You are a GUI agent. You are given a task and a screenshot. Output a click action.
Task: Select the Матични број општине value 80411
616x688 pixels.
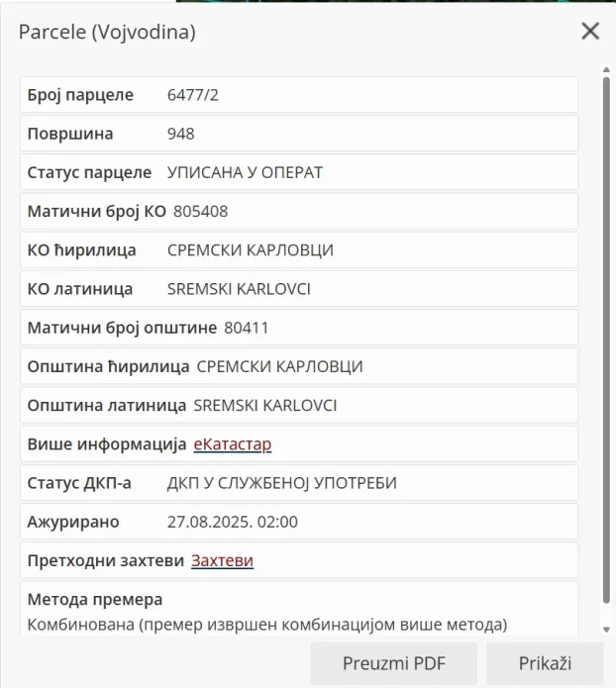247,328
